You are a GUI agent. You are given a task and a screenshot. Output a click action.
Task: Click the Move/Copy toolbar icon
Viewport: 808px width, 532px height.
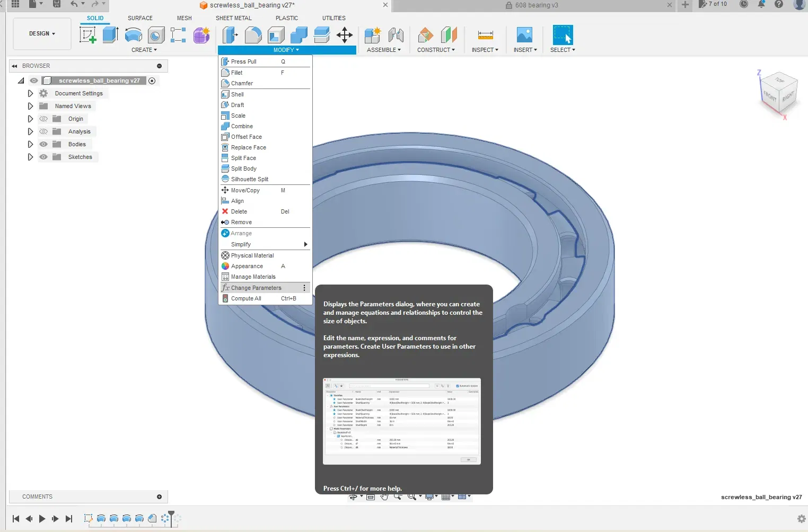[x=345, y=36]
